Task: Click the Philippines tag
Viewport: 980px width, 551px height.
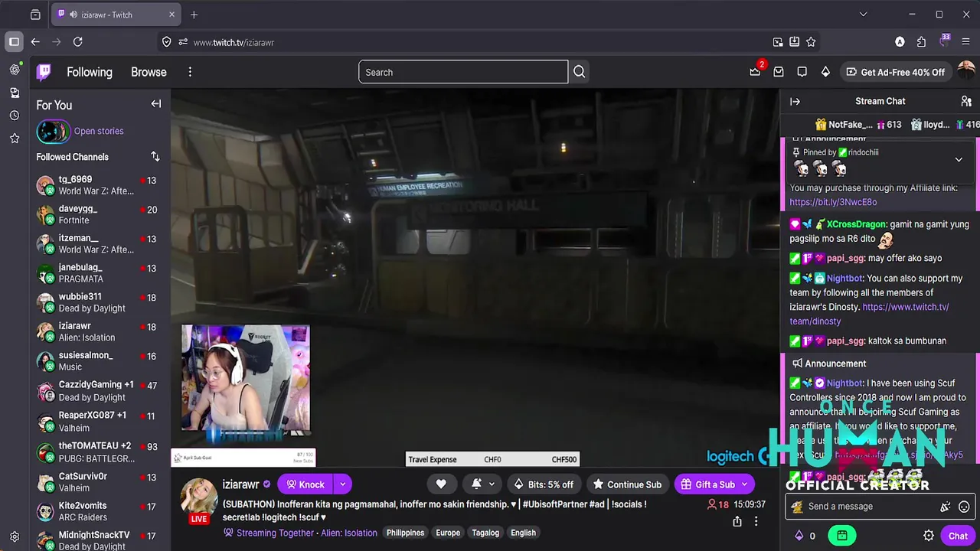Action: tap(405, 533)
